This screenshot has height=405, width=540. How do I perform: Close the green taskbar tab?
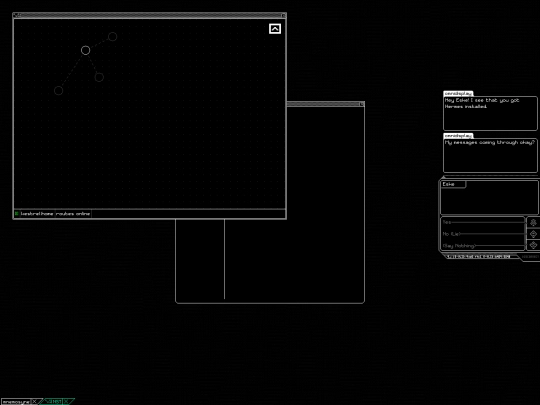click(x=65, y=402)
